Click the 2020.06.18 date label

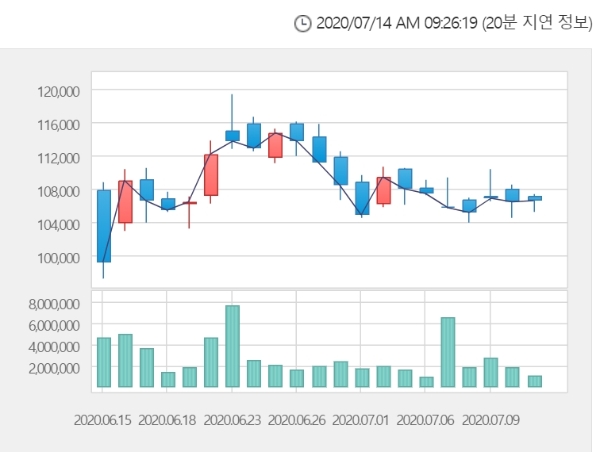pos(167,420)
